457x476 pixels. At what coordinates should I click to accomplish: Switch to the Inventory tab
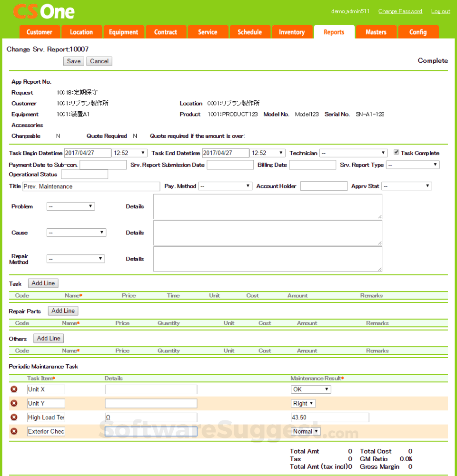(292, 32)
